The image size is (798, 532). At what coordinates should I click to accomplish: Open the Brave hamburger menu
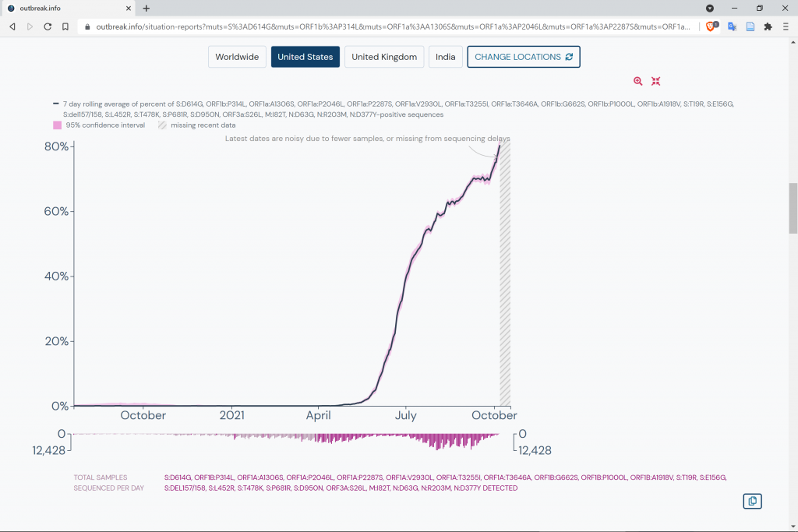(785, 26)
